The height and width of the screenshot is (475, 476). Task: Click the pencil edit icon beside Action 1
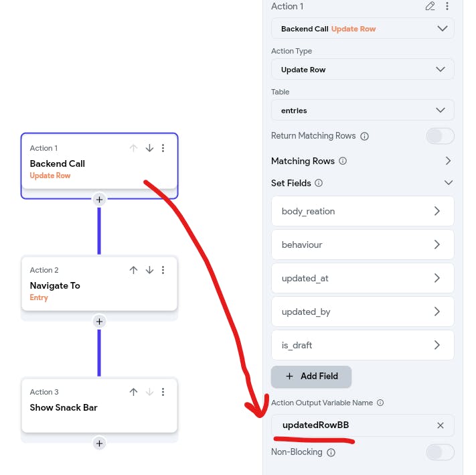430,7
